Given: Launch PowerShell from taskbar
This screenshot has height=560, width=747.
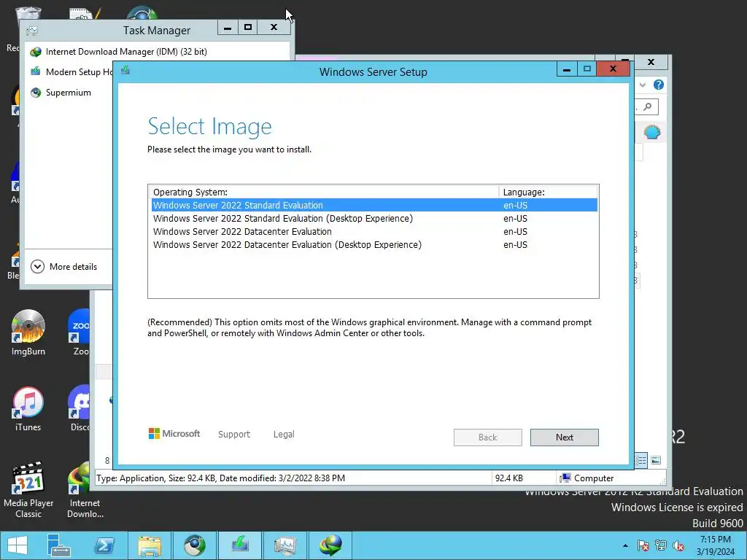Looking at the screenshot, I should point(104,545).
